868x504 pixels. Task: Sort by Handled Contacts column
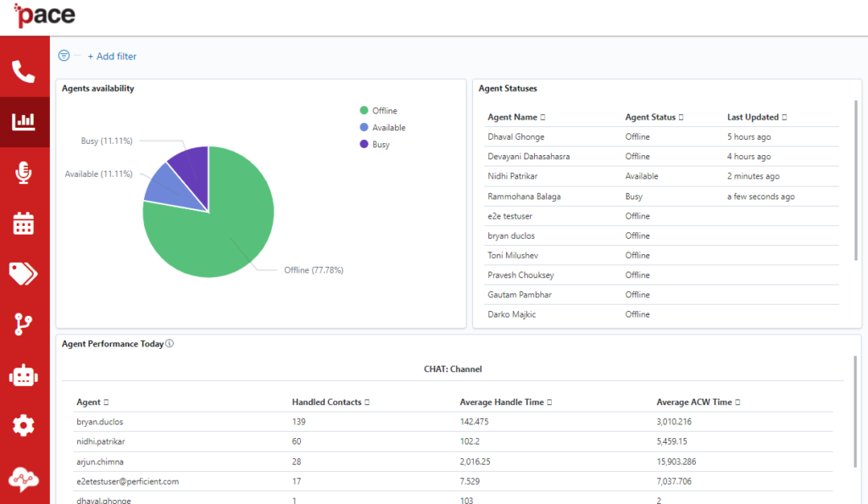pos(331,402)
